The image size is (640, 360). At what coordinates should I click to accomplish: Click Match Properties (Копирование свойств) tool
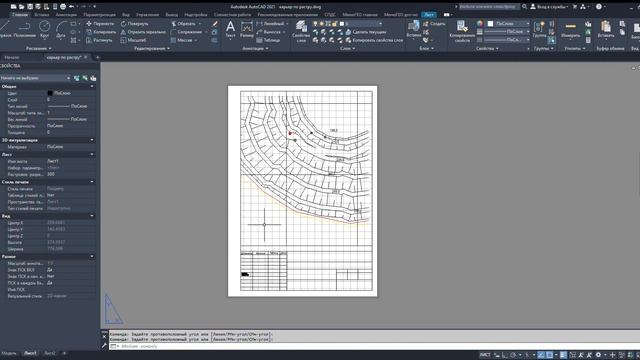[x=462, y=31]
